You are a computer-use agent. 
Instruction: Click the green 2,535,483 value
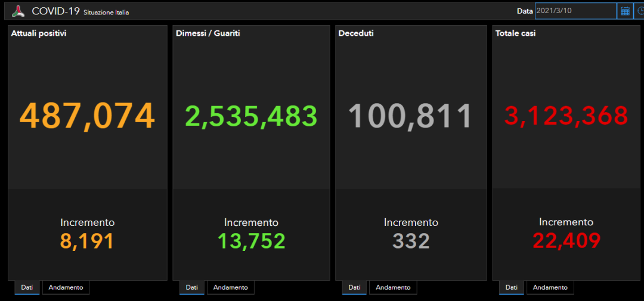click(x=252, y=117)
